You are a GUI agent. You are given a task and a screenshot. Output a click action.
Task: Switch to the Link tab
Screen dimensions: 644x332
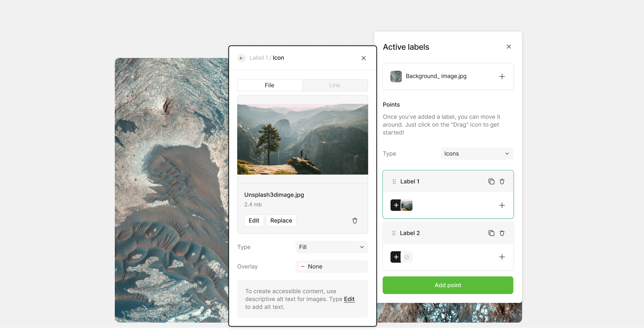pos(335,85)
